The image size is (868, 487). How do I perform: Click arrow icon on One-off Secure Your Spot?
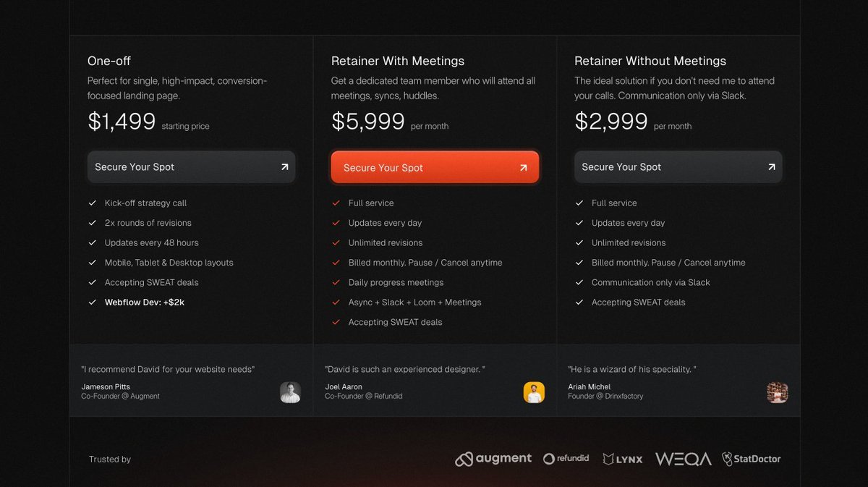284,167
